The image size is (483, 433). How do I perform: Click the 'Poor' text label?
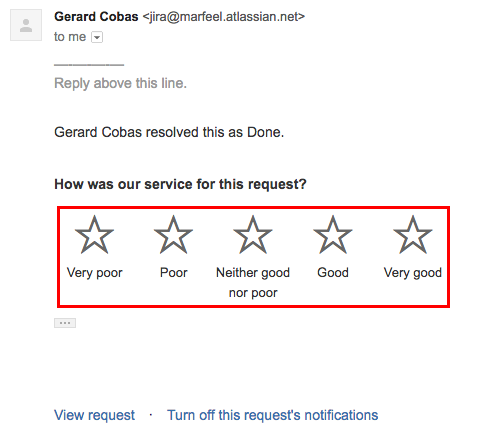click(x=174, y=273)
